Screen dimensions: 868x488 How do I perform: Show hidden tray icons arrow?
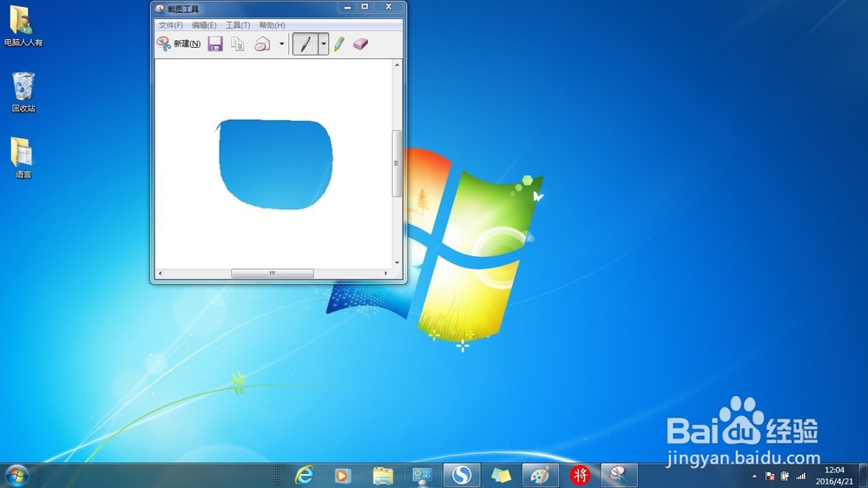(x=754, y=476)
